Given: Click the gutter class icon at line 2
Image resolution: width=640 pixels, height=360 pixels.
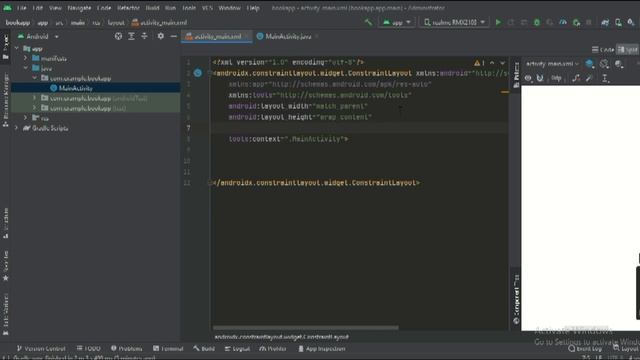Looking at the screenshot, I should [198, 73].
